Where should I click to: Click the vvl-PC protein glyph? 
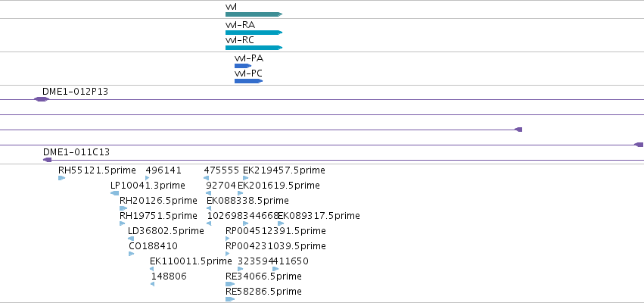[x=248, y=81]
